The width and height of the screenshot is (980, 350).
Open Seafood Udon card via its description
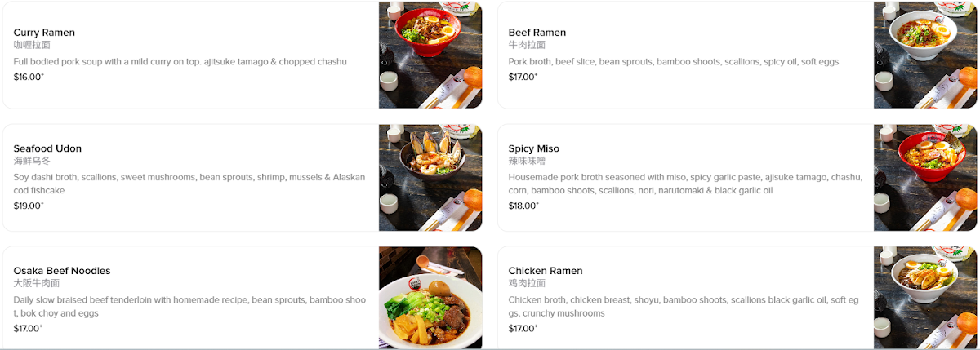[x=189, y=184]
